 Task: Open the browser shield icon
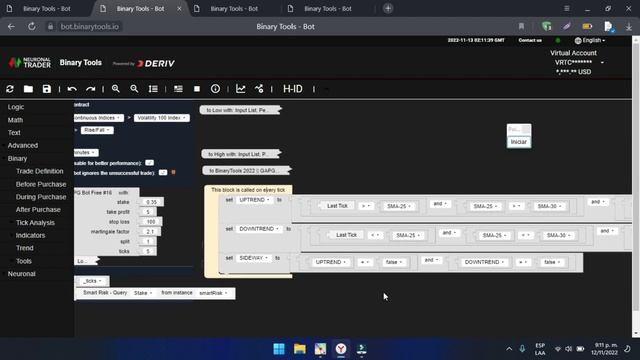point(546,27)
